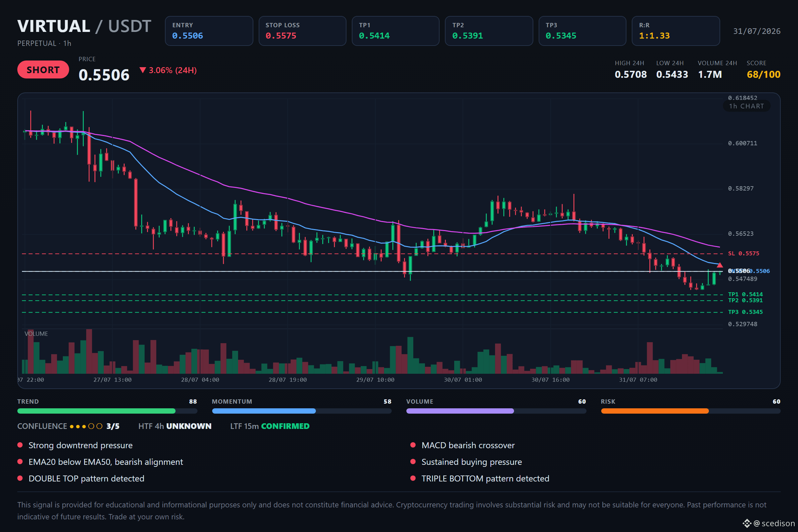Click the CONFLUENCE rating dots
The width and height of the screenshot is (798, 532).
[86, 427]
